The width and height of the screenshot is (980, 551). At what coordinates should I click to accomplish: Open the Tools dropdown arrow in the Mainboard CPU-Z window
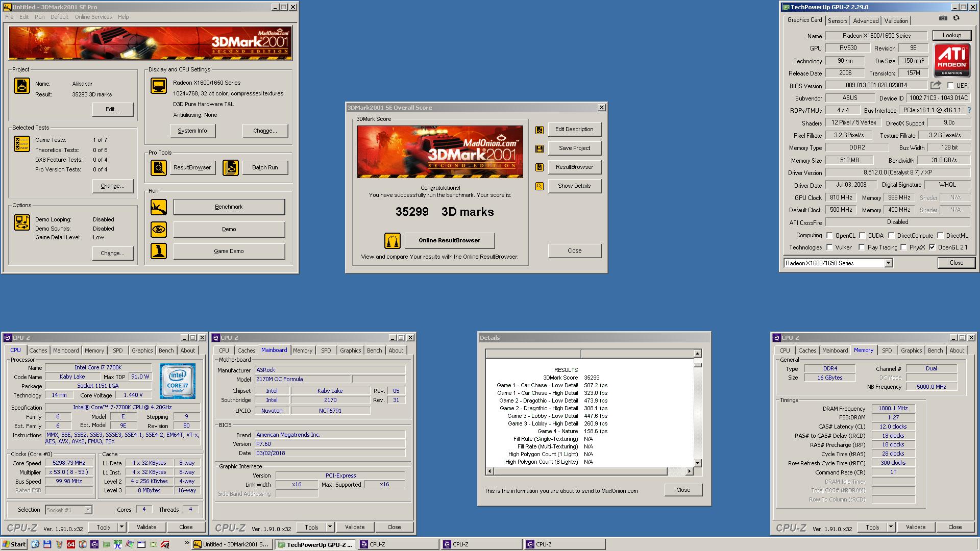click(330, 527)
